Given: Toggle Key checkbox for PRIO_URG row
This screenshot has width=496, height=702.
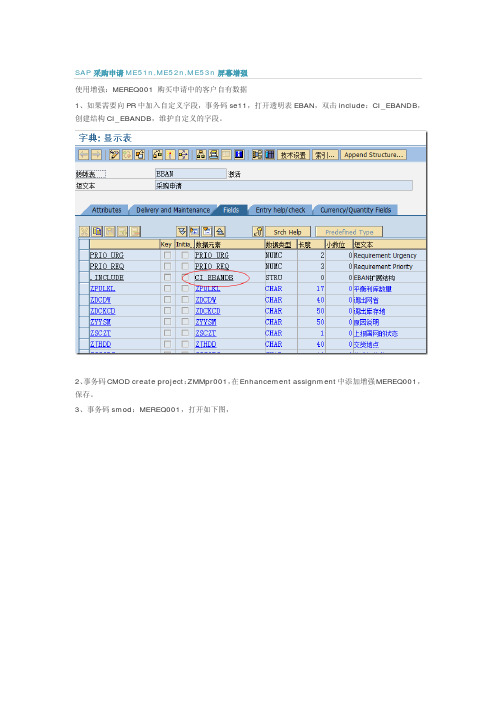Looking at the screenshot, I should point(167,255).
